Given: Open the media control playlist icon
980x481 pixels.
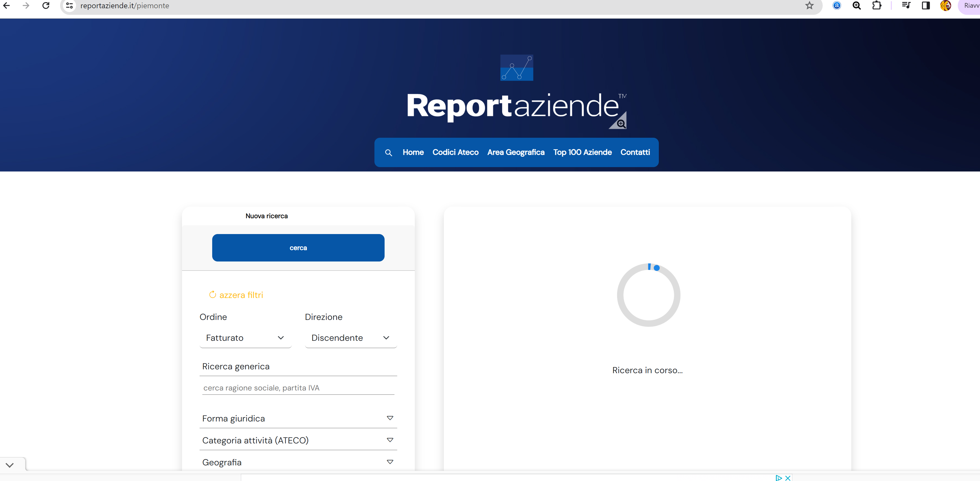Looking at the screenshot, I should [x=906, y=6].
